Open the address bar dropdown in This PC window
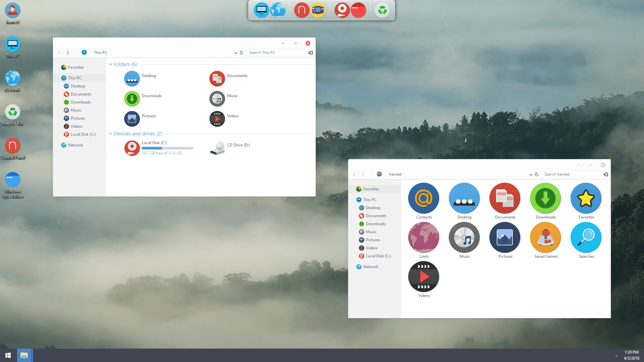This screenshot has height=362, width=644. point(235,53)
